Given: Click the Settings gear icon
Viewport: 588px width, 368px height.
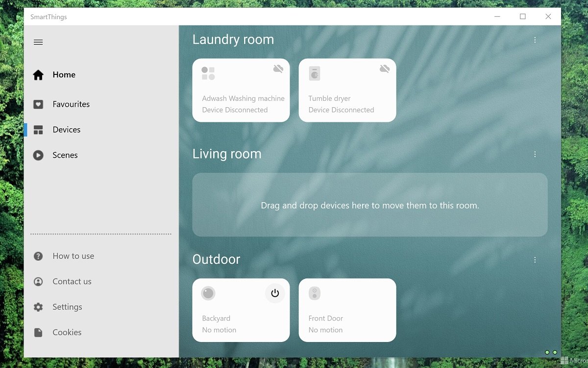Looking at the screenshot, I should (38, 307).
